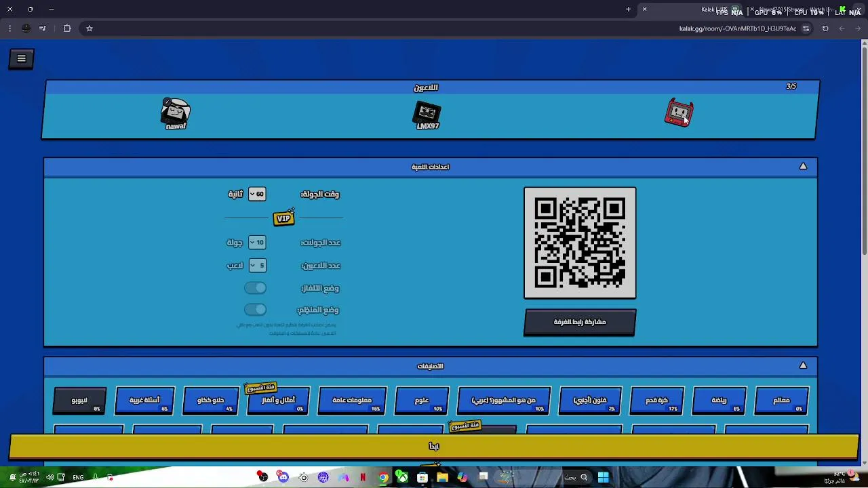Open a new browser tab with plus icon
868x488 pixels.
(628, 9)
